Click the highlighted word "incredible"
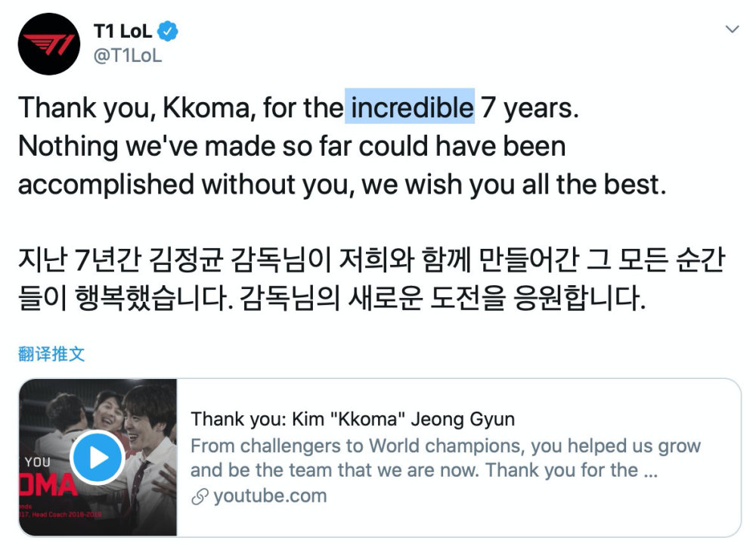This screenshot has width=756, height=550. point(410,108)
